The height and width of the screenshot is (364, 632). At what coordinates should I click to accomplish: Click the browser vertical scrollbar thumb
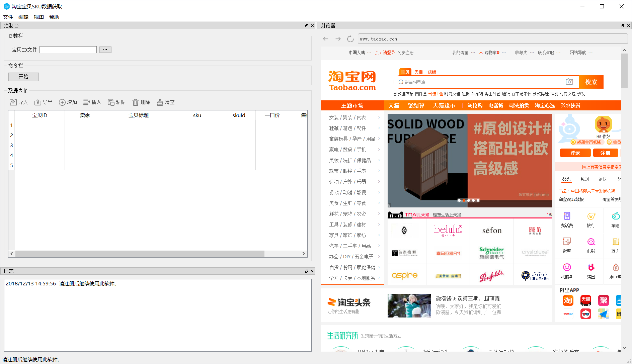coord(624,71)
